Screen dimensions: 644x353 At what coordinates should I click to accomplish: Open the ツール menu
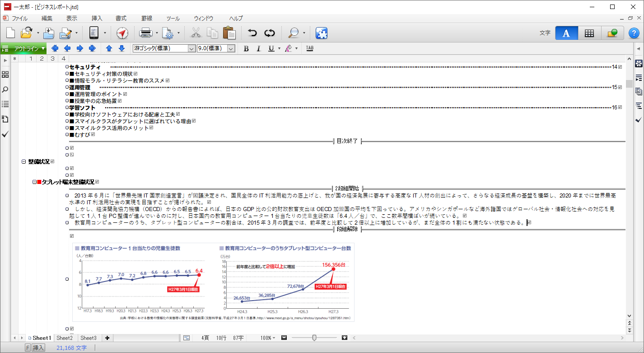click(173, 19)
